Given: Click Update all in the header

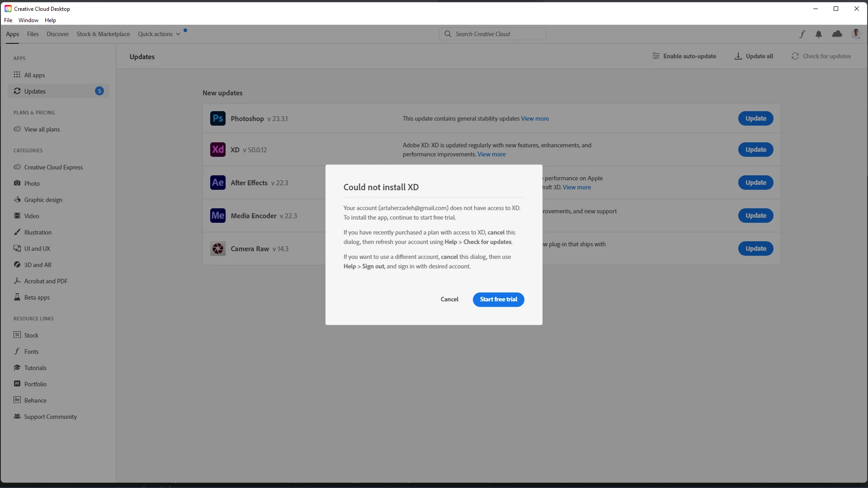Looking at the screenshot, I should pyautogui.click(x=754, y=56).
